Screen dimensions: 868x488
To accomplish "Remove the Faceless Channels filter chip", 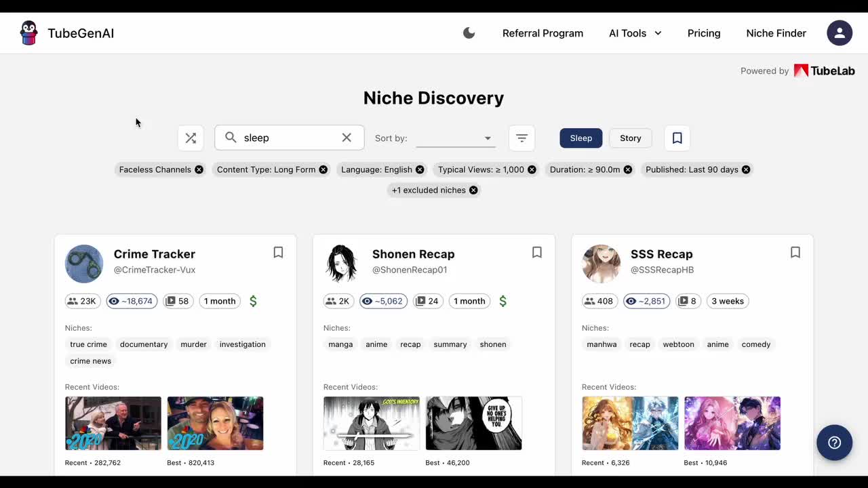I will 199,169.
